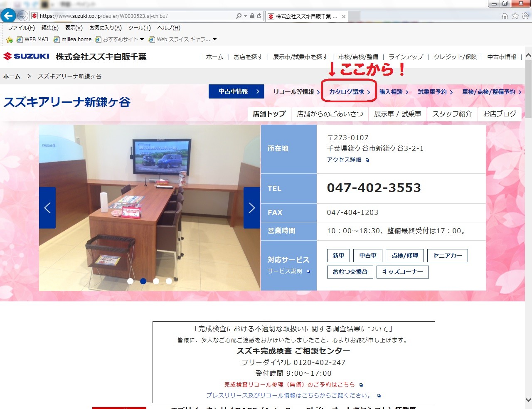The image size is (532, 409).
Task: Open リコール等情報 link
Action: (x=296, y=92)
